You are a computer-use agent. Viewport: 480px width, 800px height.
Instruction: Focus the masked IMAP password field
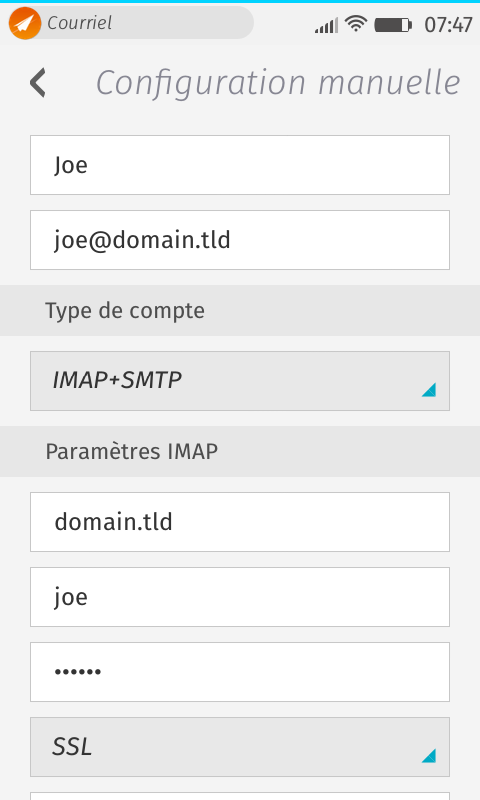[x=240, y=672]
